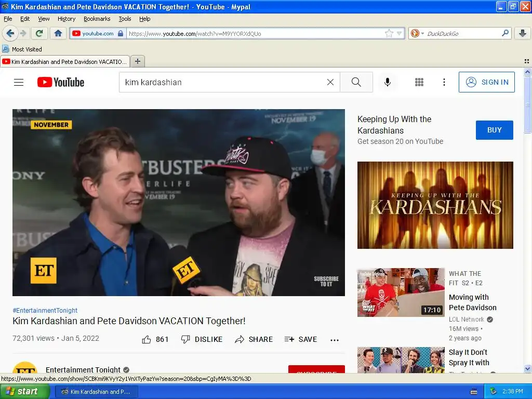Open the List all tabs button
The image size is (532, 399).
tap(527, 61)
